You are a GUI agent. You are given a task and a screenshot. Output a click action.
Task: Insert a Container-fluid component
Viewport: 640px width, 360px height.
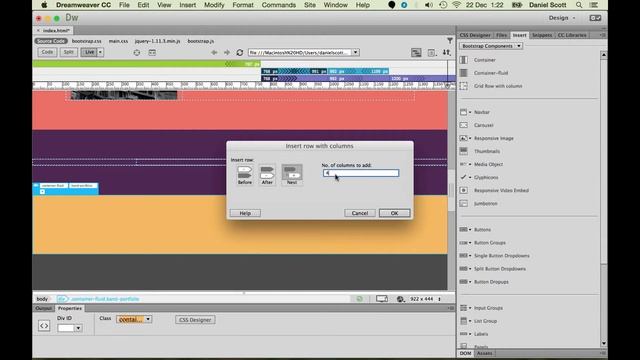pyautogui.click(x=491, y=73)
